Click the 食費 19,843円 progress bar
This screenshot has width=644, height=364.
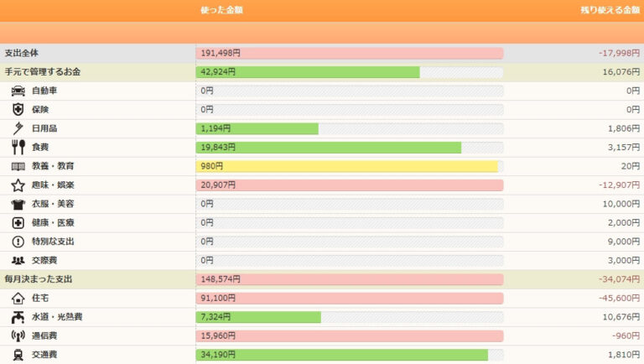[x=329, y=147]
